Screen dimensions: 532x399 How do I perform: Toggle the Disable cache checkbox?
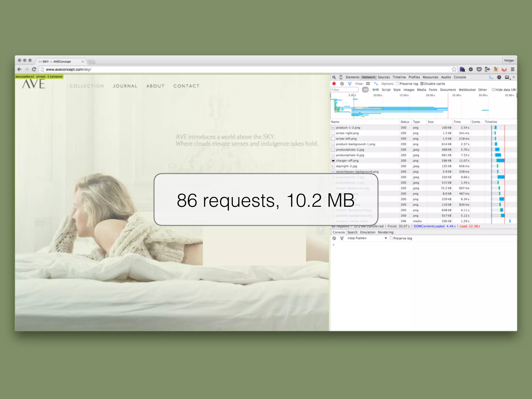422,84
